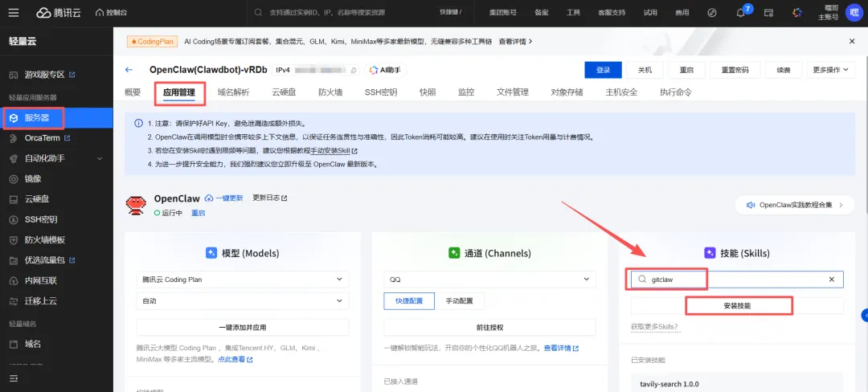Image resolution: width=868 pixels, height=392 pixels.
Task: Click the blue 登录 button
Action: pos(603,70)
